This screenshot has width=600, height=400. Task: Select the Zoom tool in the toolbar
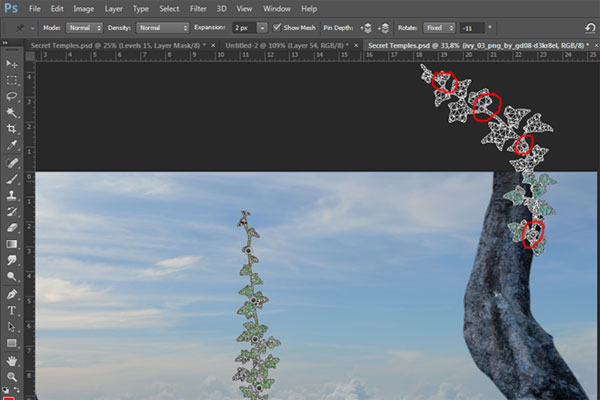(x=12, y=376)
